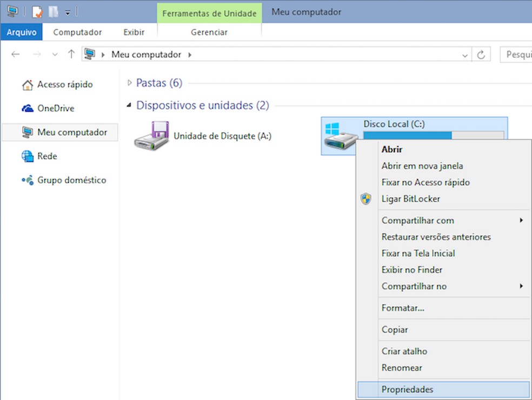Image resolution: width=532 pixels, height=400 pixels.
Task: Open Compartilhar com submenu
Action: click(443, 221)
